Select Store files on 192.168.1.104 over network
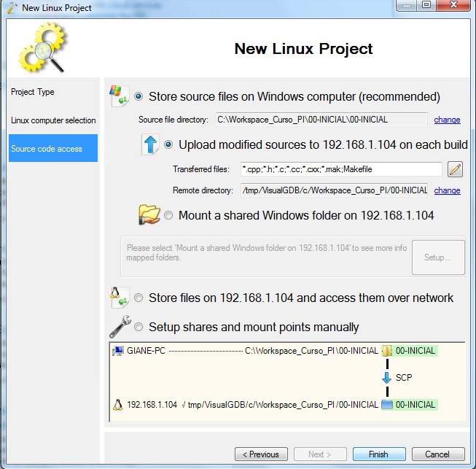 coord(138,298)
